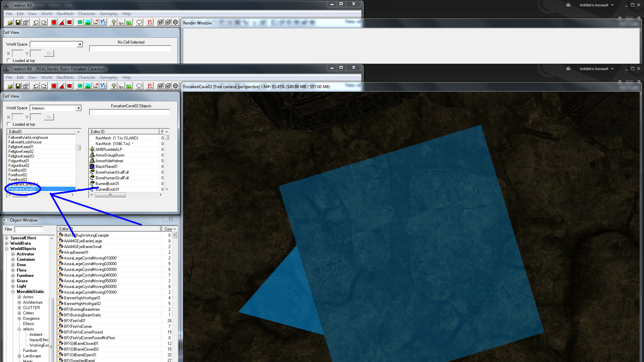This screenshot has height=362, width=644.
Task: Expand the Dungeons tree node
Action: tap(19, 318)
